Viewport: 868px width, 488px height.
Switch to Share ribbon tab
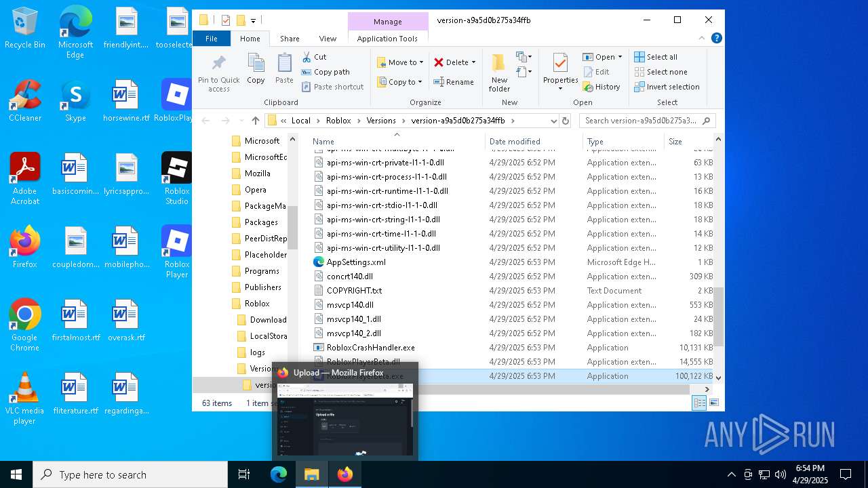tap(290, 39)
